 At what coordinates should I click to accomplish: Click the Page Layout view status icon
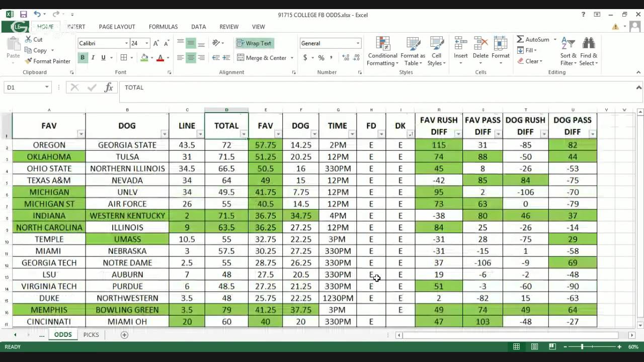[534, 347]
